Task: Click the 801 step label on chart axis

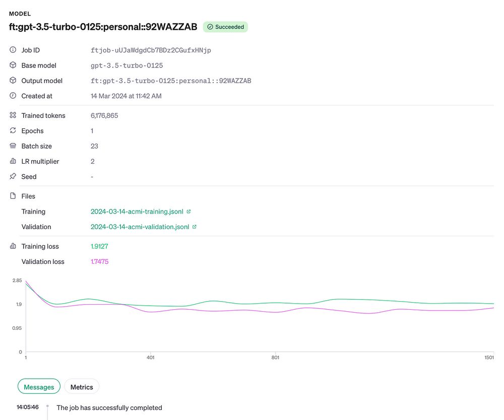Action: tap(275, 358)
